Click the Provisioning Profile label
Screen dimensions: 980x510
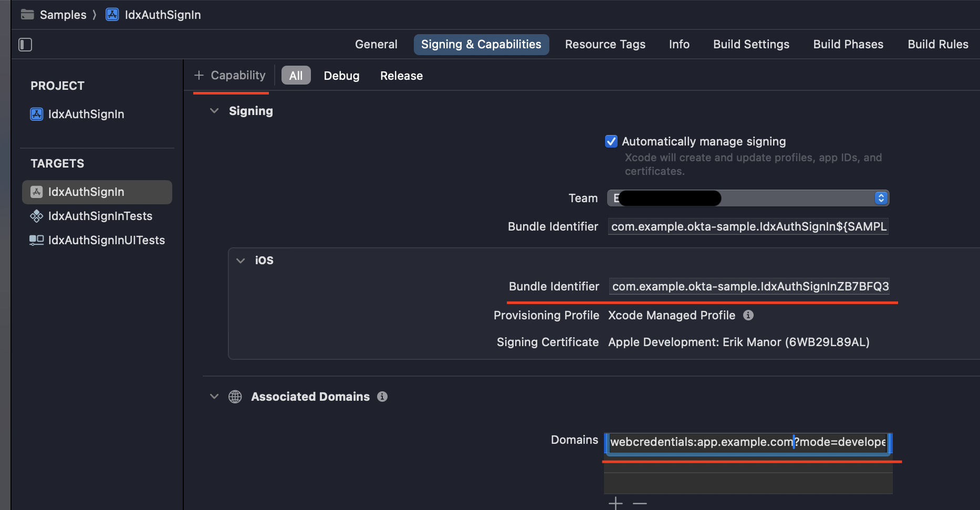pos(546,315)
